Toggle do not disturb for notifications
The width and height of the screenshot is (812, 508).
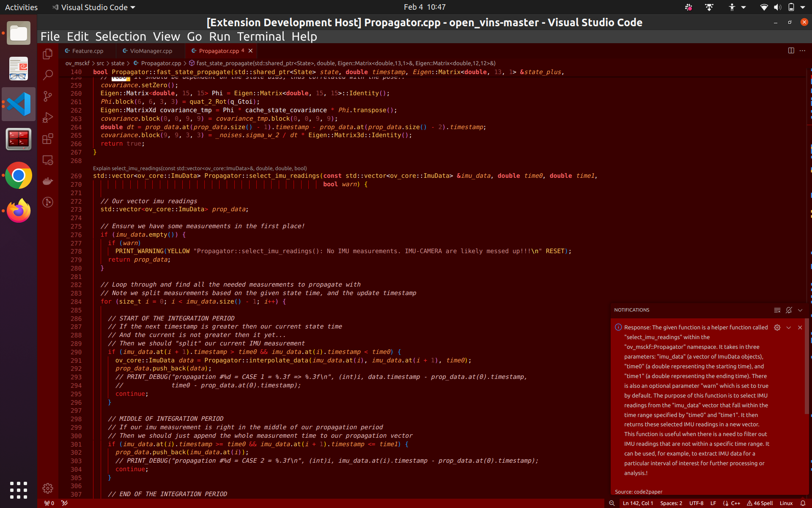[x=789, y=310]
